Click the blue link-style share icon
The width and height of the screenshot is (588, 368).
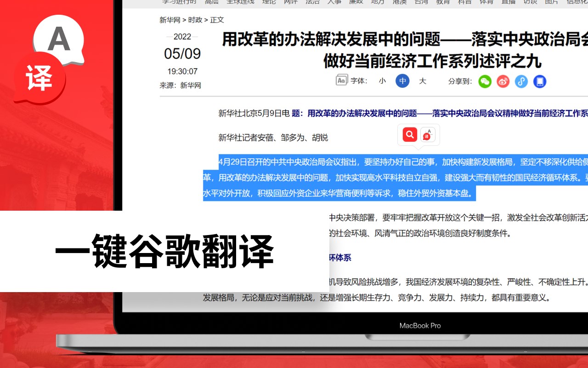(x=521, y=81)
